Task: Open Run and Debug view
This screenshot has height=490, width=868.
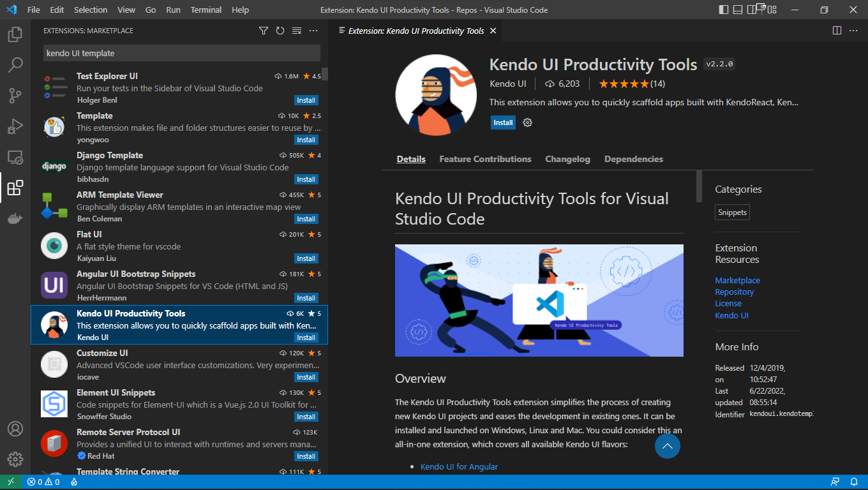Action: (15, 126)
